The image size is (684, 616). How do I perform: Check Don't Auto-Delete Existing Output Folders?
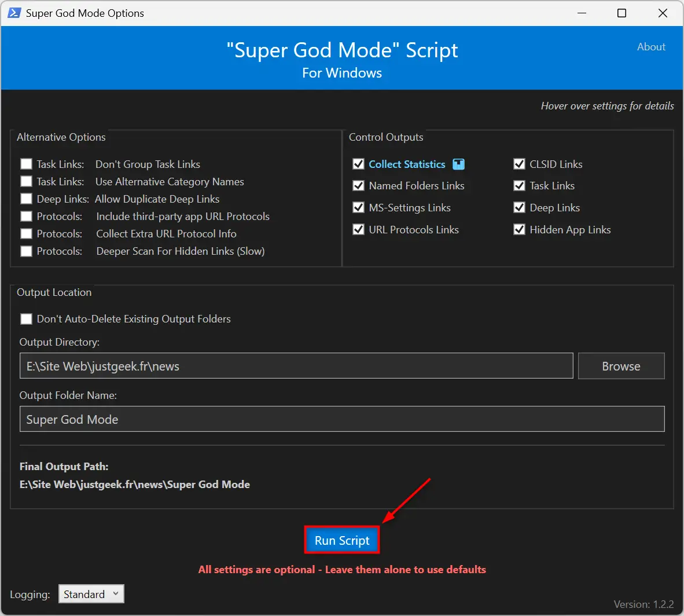(26, 319)
